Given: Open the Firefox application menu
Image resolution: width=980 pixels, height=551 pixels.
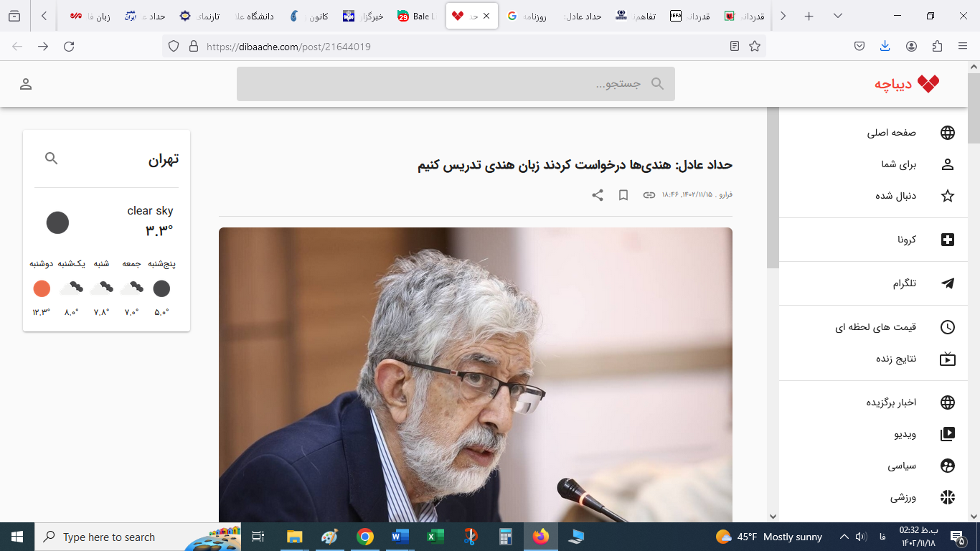Looking at the screenshot, I should coord(963,47).
